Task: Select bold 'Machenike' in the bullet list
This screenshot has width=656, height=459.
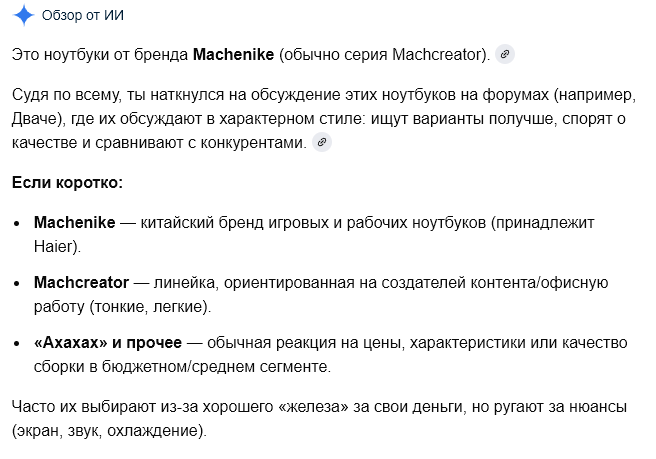Action: pos(74,222)
